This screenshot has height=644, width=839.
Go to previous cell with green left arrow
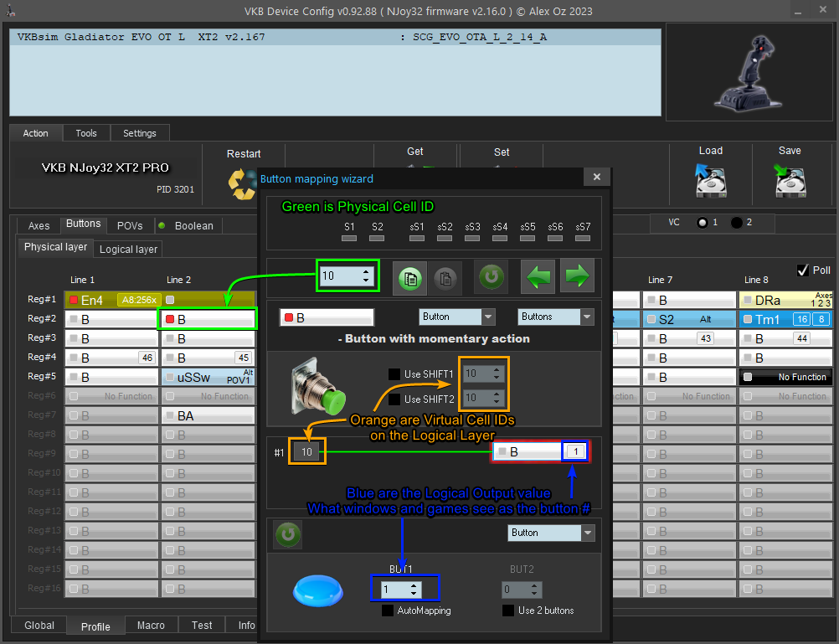click(537, 276)
